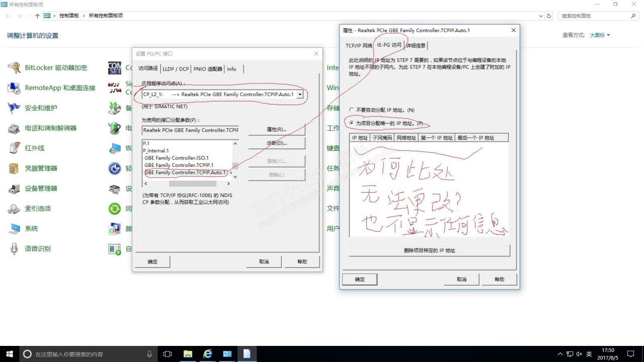The image size is (644, 362).
Task: Click the 最后一个 IP 地址 column header
Action: (482, 137)
